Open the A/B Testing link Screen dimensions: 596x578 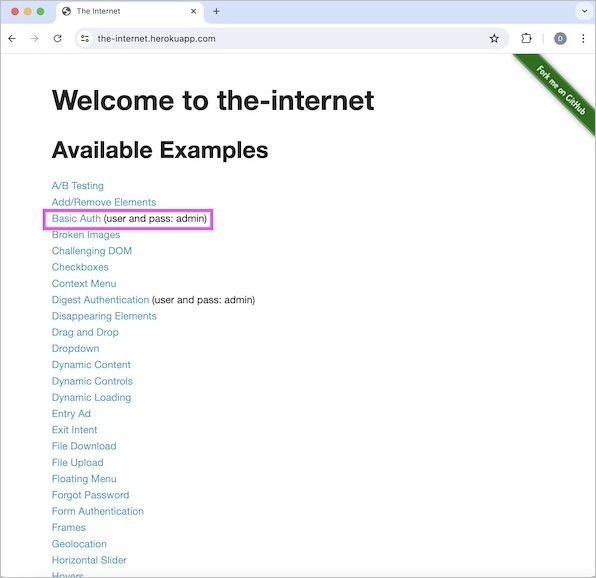(x=78, y=186)
